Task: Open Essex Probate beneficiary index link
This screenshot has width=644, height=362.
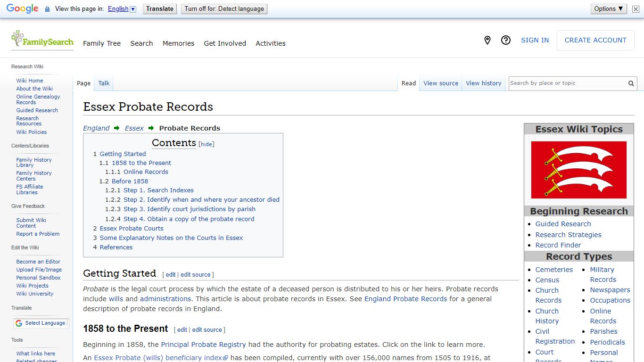Action: click(x=161, y=358)
